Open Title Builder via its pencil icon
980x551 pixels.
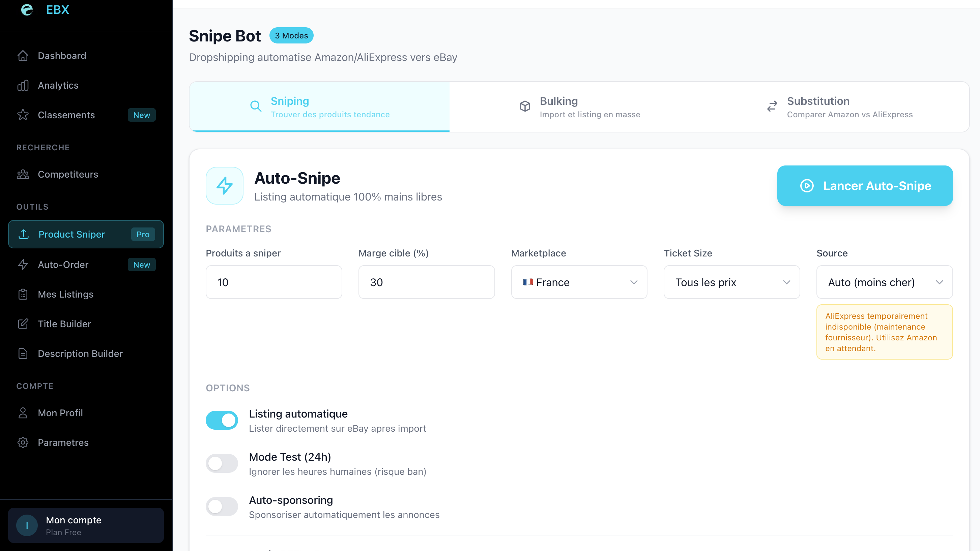click(x=23, y=324)
